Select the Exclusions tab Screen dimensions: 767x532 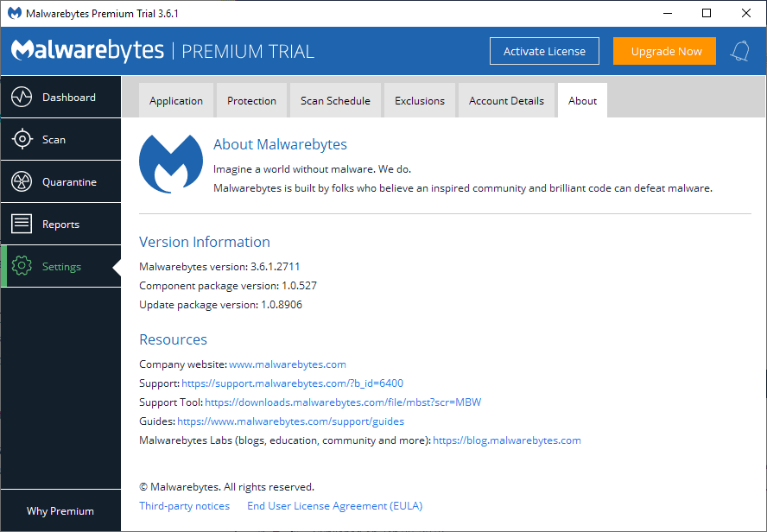(420, 101)
